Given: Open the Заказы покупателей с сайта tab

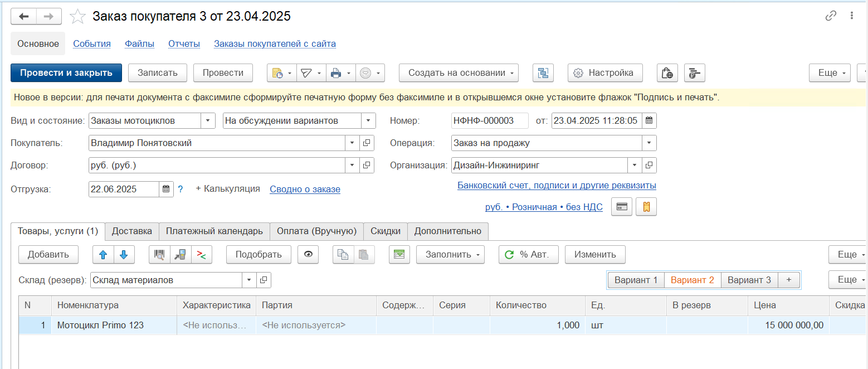Looking at the screenshot, I should pyautogui.click(x=275, y=44).
